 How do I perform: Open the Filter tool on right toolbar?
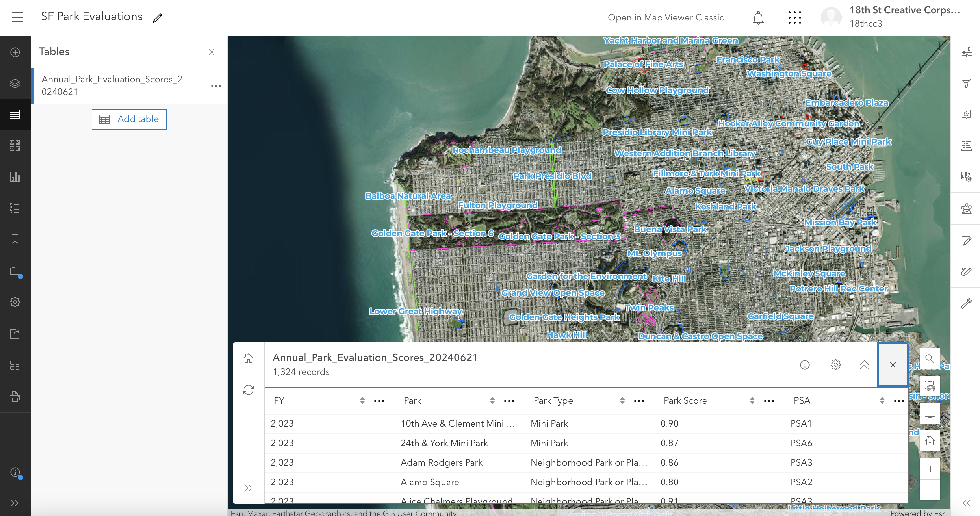point(966,83)
